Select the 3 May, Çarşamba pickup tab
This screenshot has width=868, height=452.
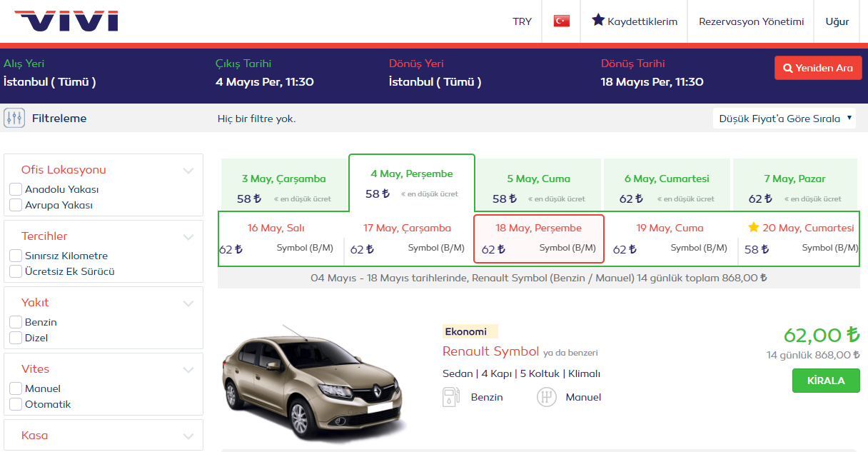point(283,185)
